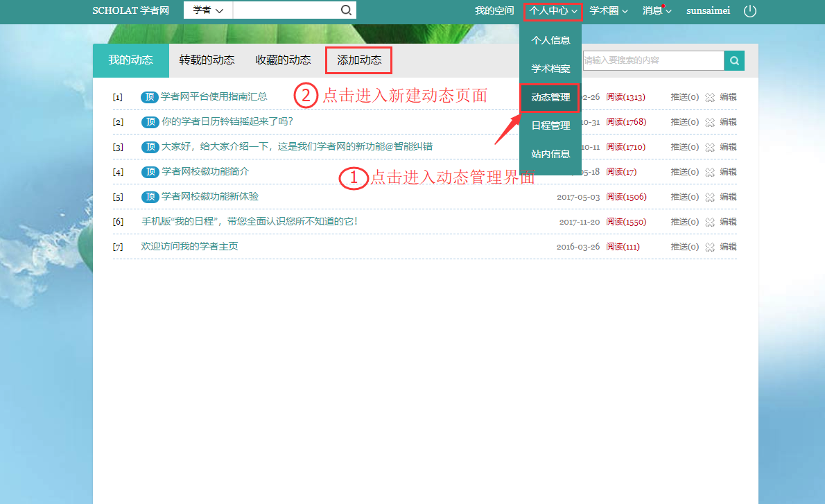Open the 消息 dropdown
This screenshot has height=504, width=825.
tap(657, 11)
